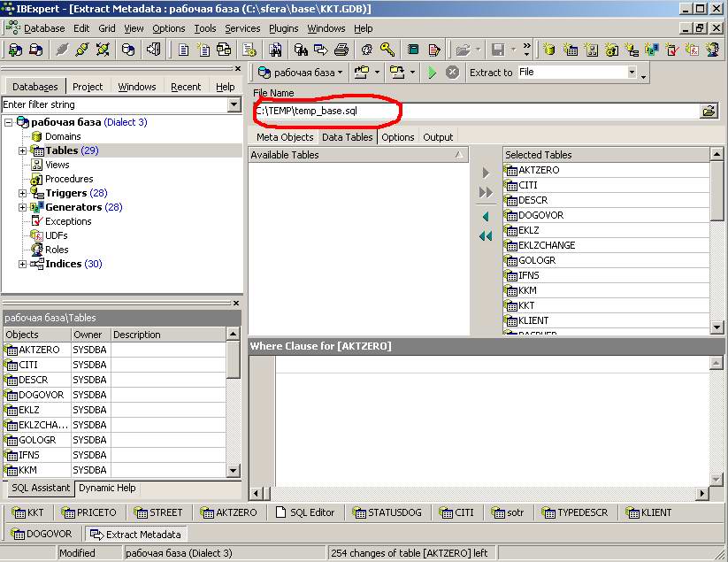Click the Extract Metadata toolbar icon
This screenshot has width=728, height=562.
321,50
